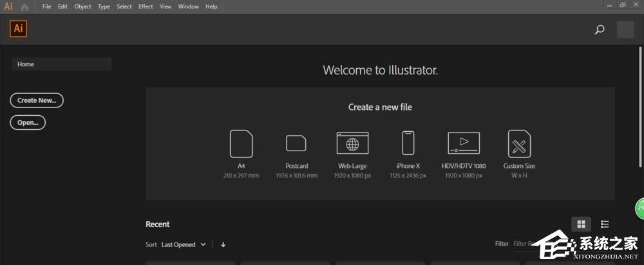This screenshot has height=265, width=644.
Task: Click the user profile avatar box
Action: [625, 30]
